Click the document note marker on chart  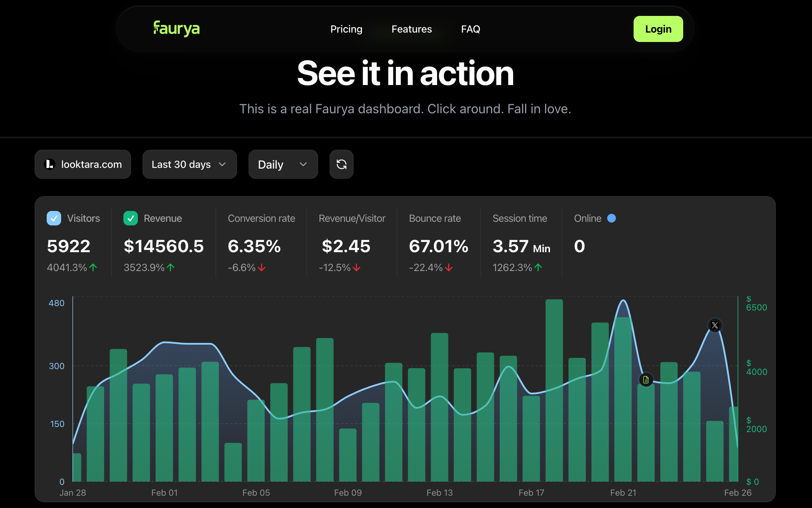click(646, 380)
